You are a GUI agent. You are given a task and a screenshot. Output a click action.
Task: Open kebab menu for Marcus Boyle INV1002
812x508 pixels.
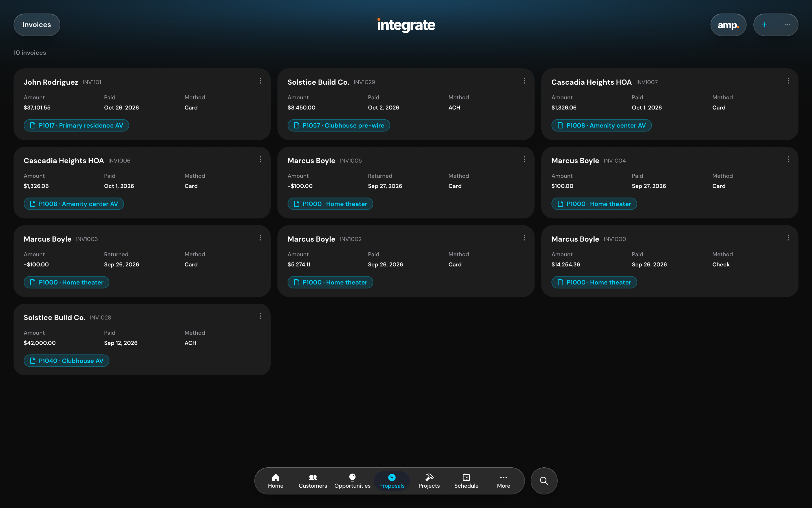click(x=524, y=238)
